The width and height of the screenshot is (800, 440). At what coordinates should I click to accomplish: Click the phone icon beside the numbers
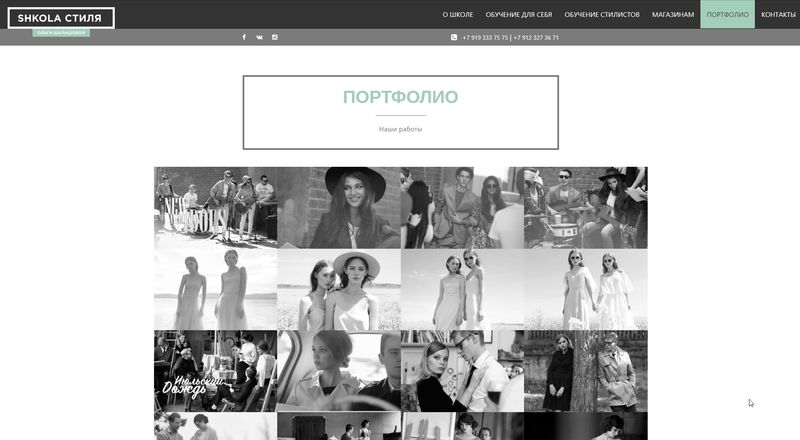pyautogui.click(x=454, y=37)
